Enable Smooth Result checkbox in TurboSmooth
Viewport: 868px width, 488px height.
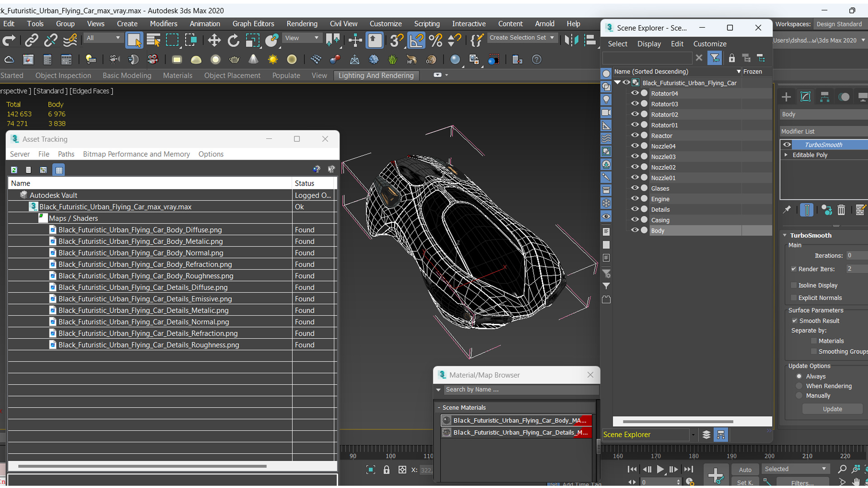[795, 320]
